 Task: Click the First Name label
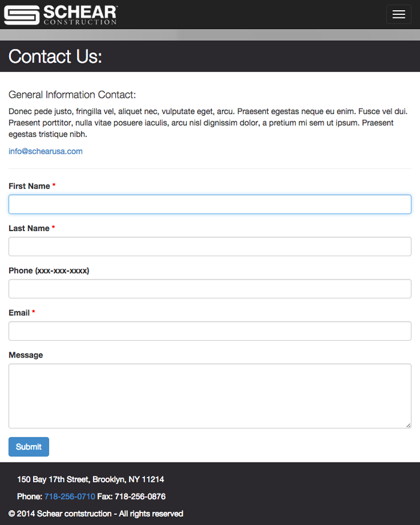[x=29, y=186]
